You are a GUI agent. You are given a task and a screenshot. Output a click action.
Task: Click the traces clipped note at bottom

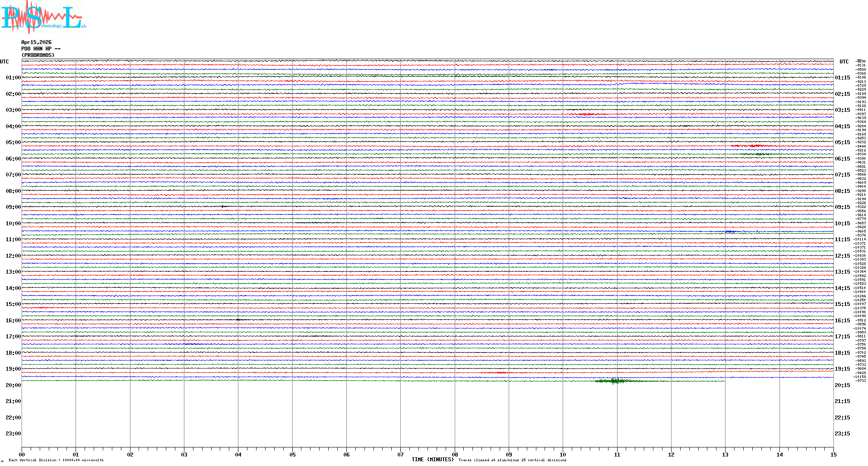point(512,460)
